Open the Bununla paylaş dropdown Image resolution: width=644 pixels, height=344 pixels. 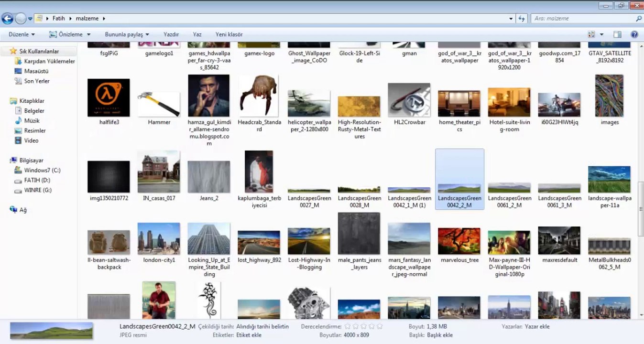pyautogui.click(x=127, y=34)
